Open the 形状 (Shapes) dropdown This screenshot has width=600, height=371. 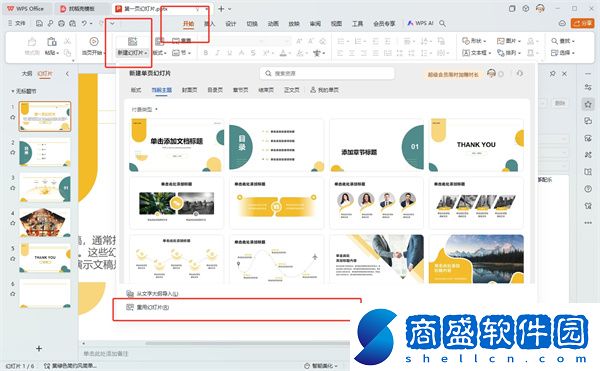click(474, 41)
